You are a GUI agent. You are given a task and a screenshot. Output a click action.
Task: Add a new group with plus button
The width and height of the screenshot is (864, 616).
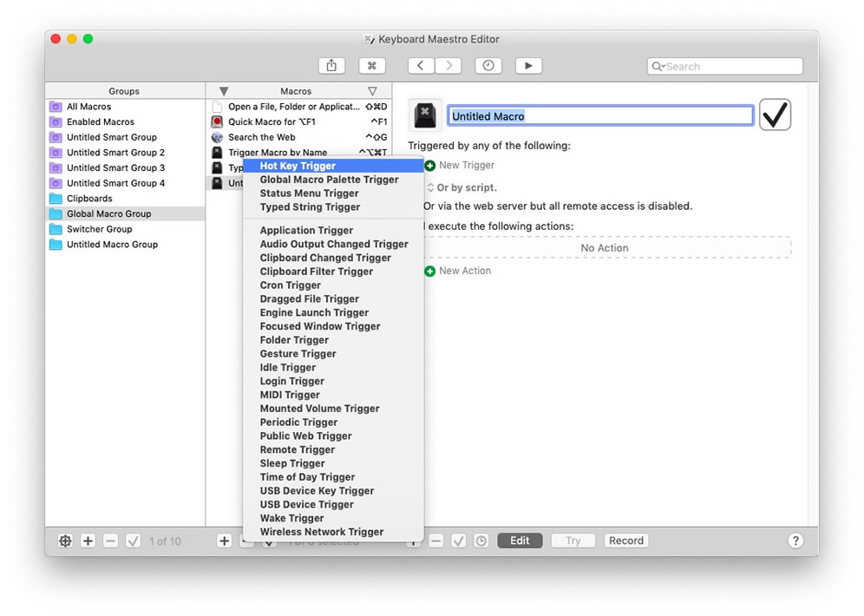click(88, 541)
